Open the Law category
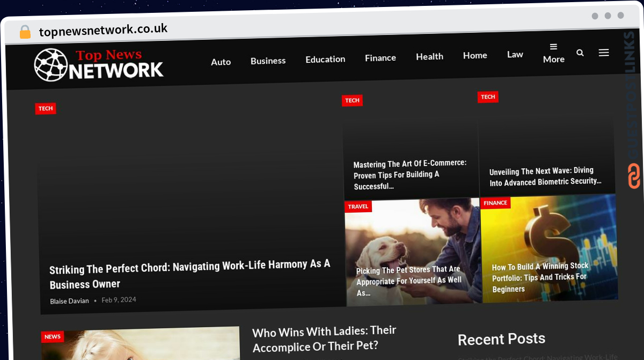Screen dimensions: 644x360 515,54
